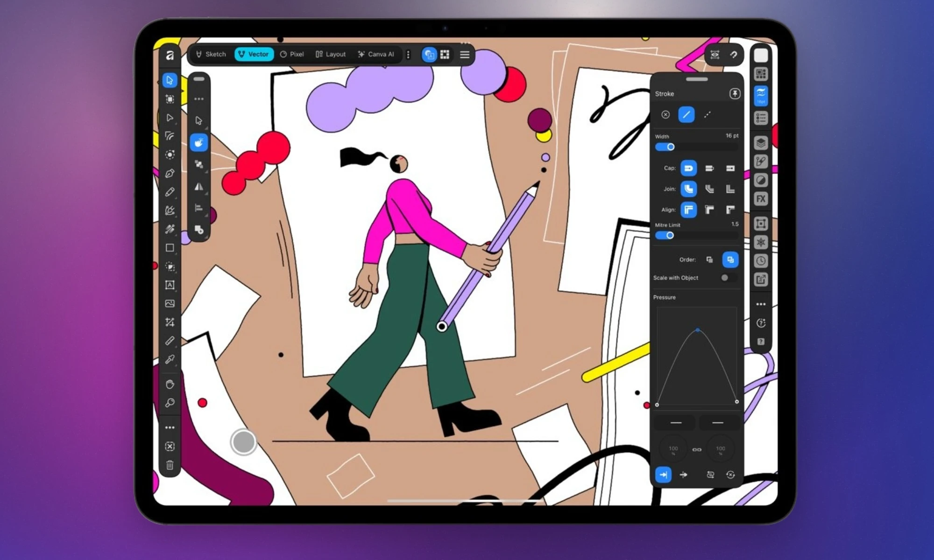
Task: Select the Rectangle shape tool
Action: [x=170, y=248]
